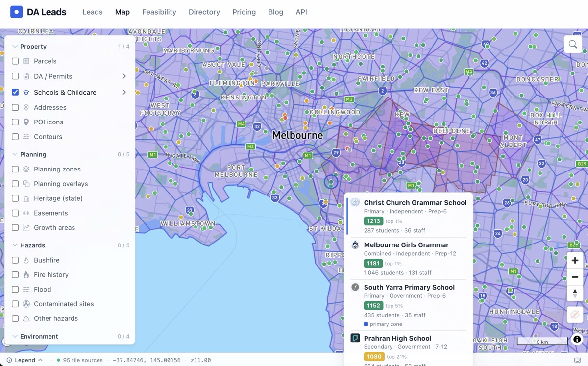The width and height of the screenshot is (588, 366).
Task: Click the coordinates -37.84746, 145.00156
Action: [x=147, y=360]
